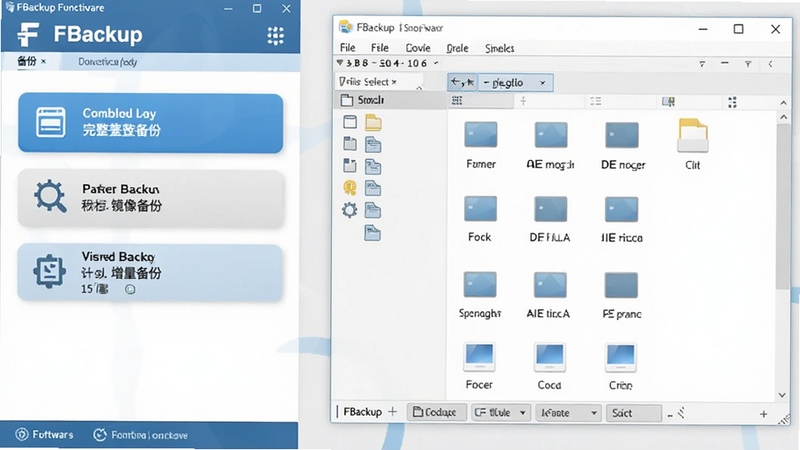
Task: Collapse the panel with the left chevron
Action: [770, 64]
